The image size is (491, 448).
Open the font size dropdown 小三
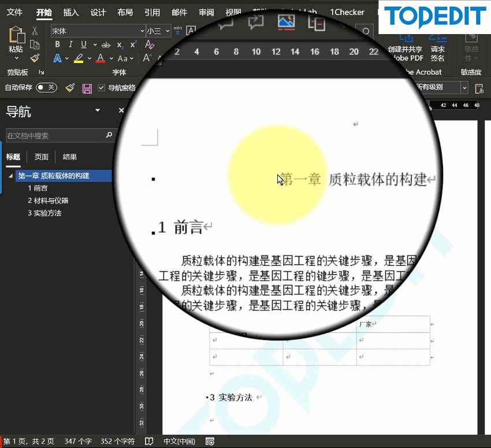[168, 31]
